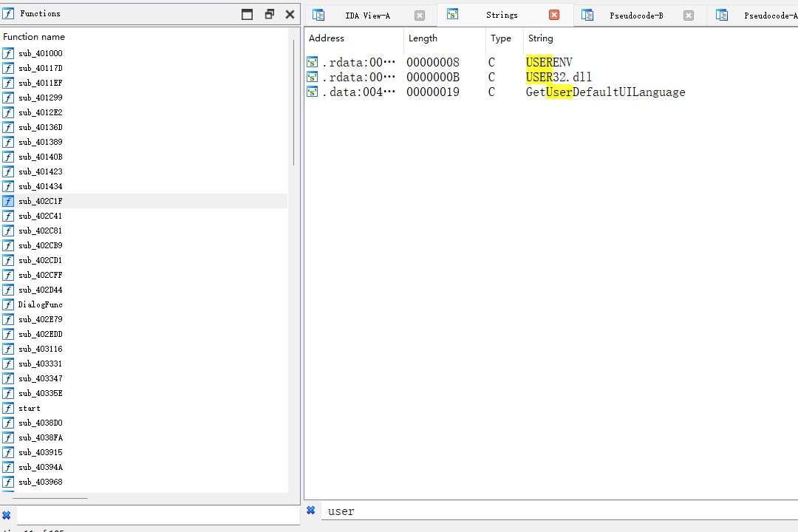Clear the strings filter with blue X
798x532 pixels.
[x=311, y=511]
